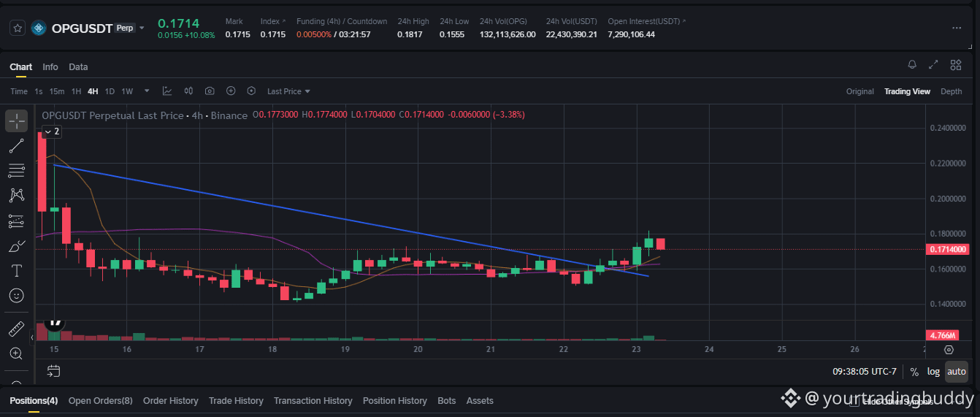This screenshot has width=980, height=417.
Task: Switch to Trading View chart
Action: tap(907, 91)
